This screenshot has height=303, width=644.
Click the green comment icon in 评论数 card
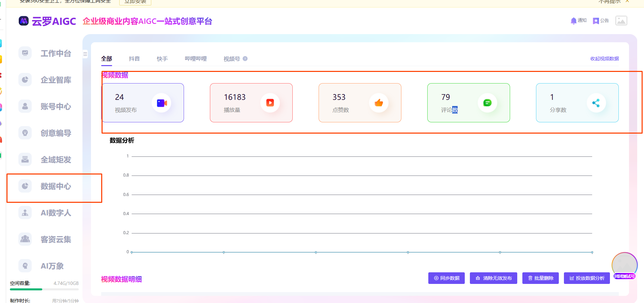coord(487,103)
